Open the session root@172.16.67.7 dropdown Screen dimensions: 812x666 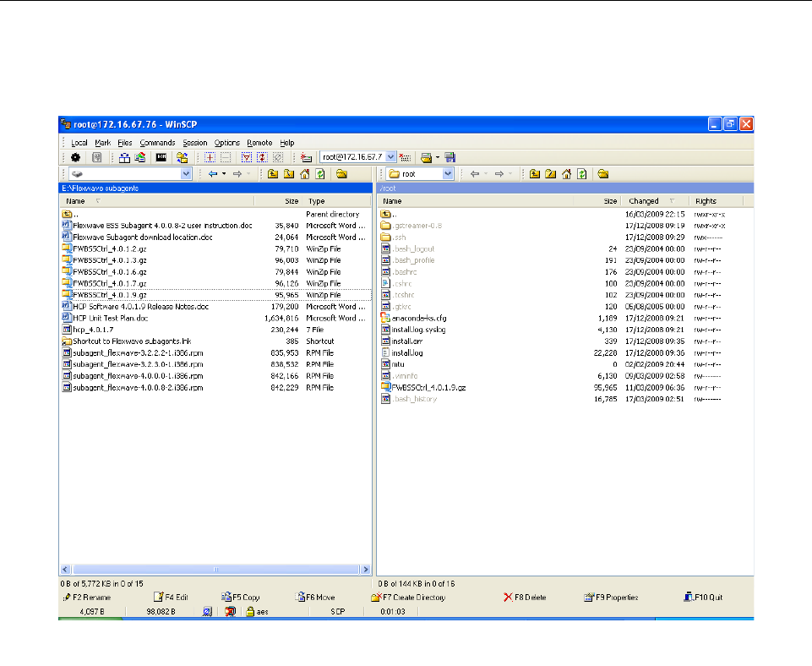(391, 157)
